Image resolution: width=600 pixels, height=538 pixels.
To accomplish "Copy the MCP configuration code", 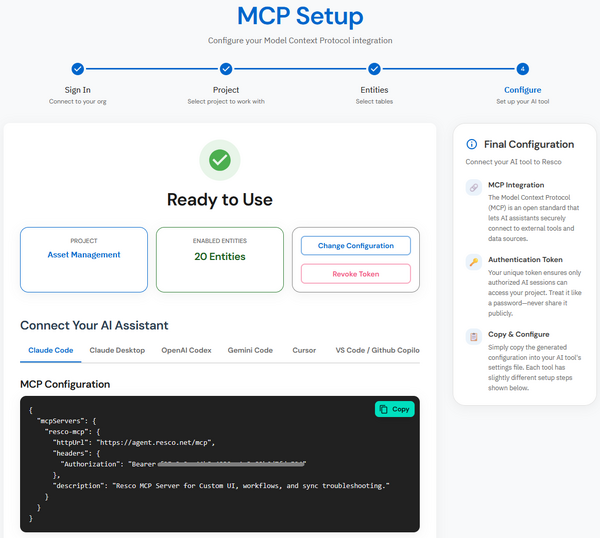I will [394, 409].
